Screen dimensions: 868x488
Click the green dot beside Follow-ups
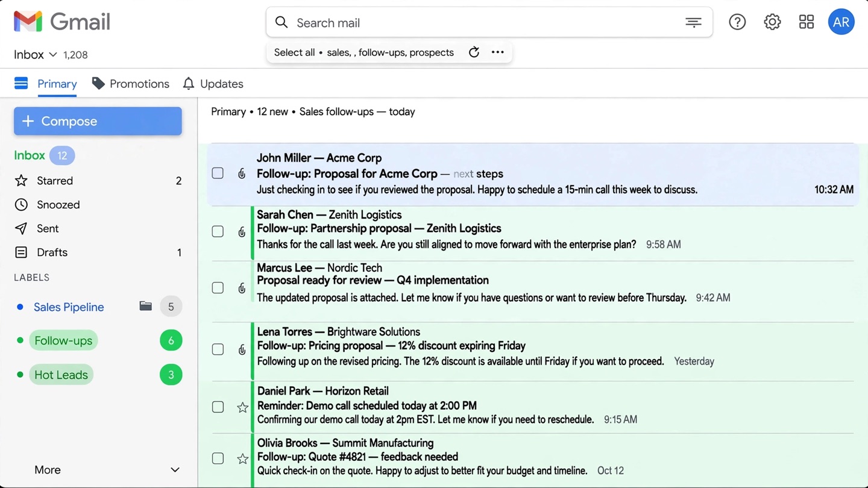pyautogui.click(x=20, y=340)
